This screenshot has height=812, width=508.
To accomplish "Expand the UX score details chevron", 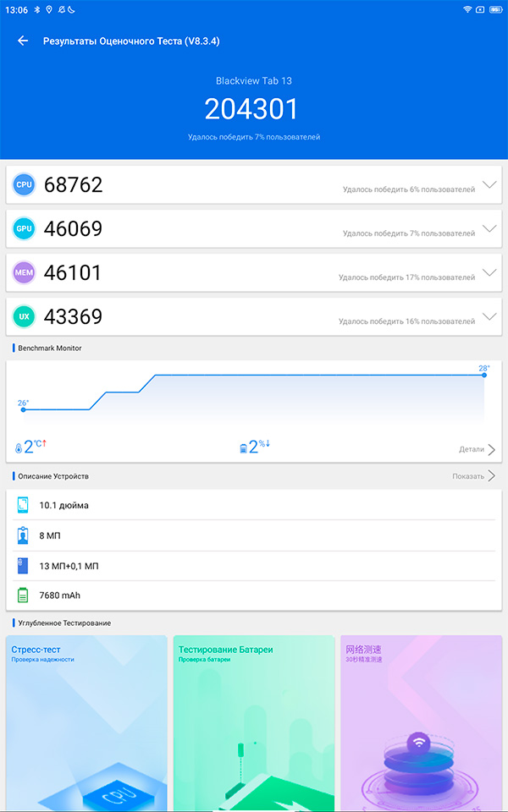I will click(x=489, y=316).
